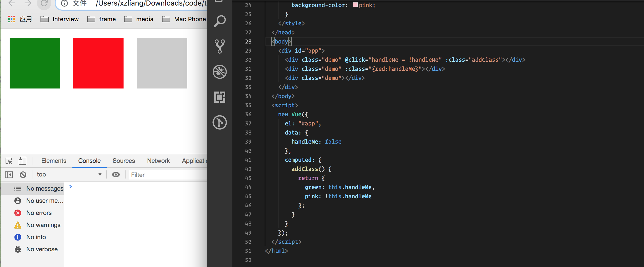Image resolution: width=644 pixels, height=267 pixels.
Task: Open Run and Debug view icon
Action: [x=220, y=72]
